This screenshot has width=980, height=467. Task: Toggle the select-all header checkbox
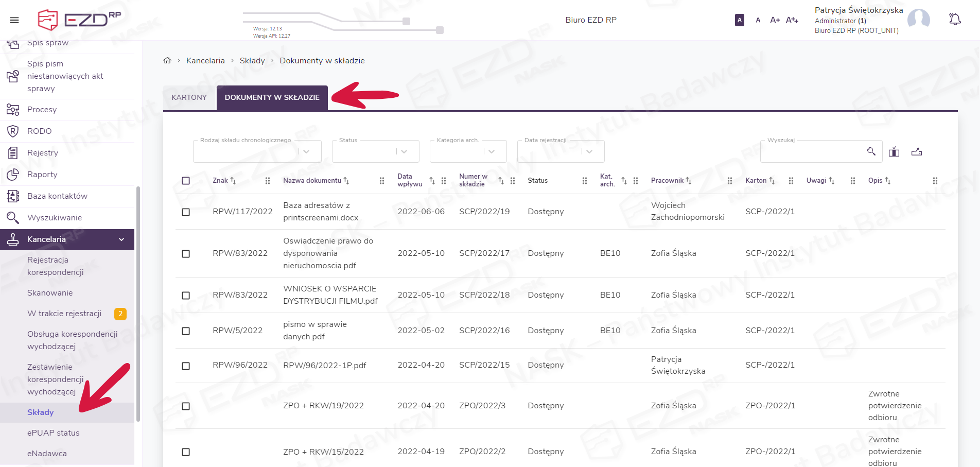pyautogui.click(x=186, y=181)
